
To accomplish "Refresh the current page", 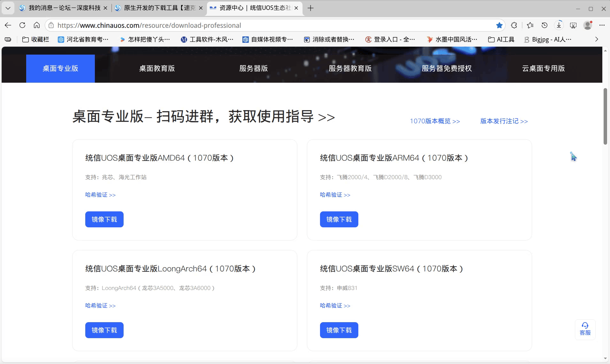I will point(22,25).
